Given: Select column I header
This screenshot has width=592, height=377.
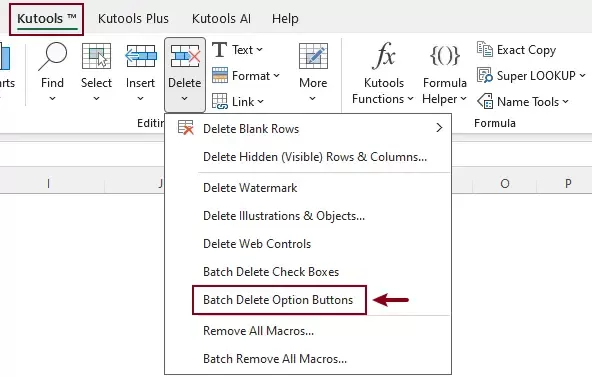Looking at the screenshot, I should click(x=48, y=183).
